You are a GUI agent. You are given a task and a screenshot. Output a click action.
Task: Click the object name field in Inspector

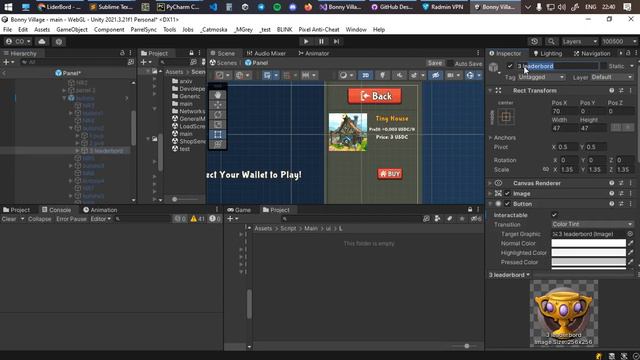pos(558,66)
